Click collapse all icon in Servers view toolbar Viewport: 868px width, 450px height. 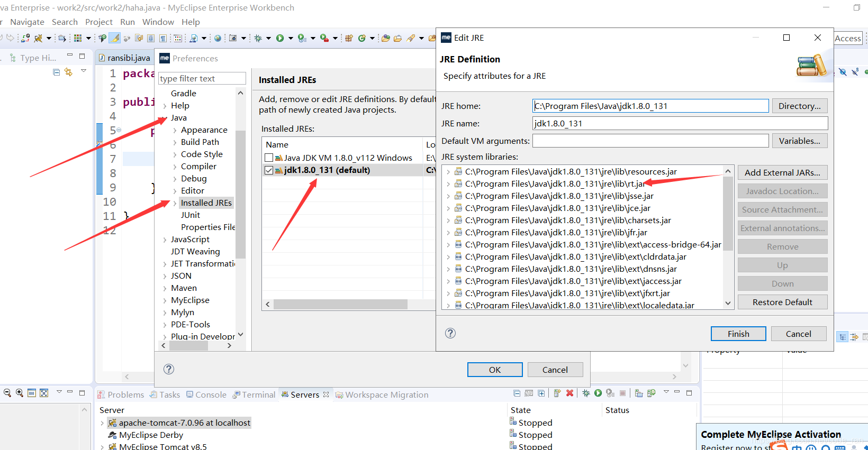517,393
